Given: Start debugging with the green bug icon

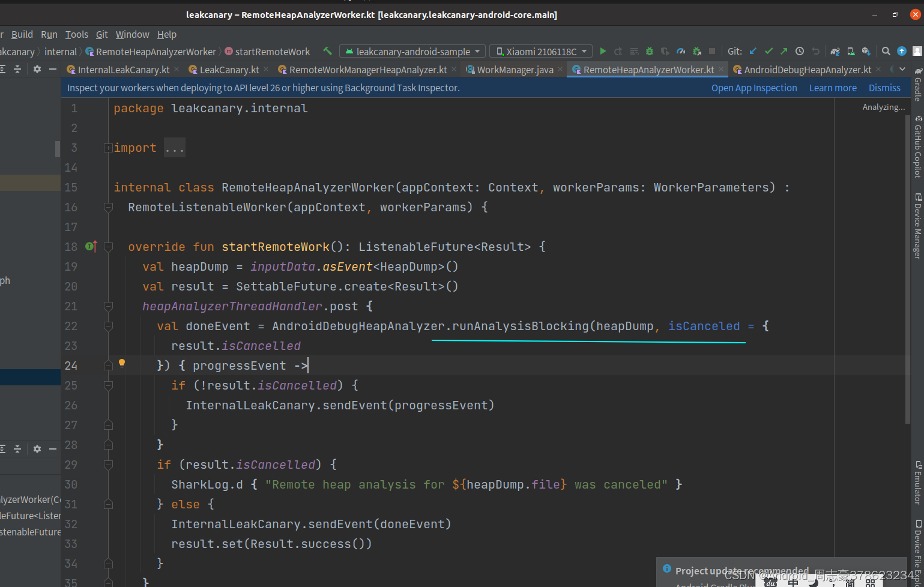Looking at the screenshot, I should (x=650, y=52).
